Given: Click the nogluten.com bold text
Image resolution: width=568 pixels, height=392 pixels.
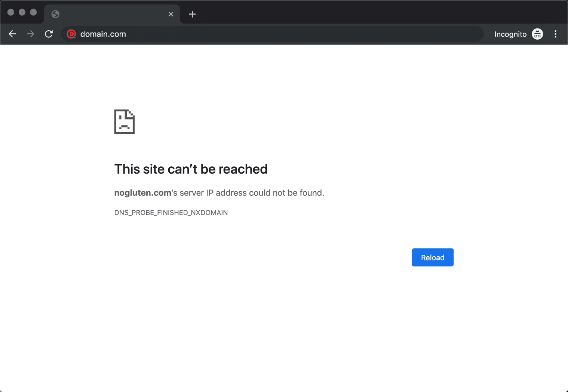Looking at the screenshot, I should tap(142, 193).
